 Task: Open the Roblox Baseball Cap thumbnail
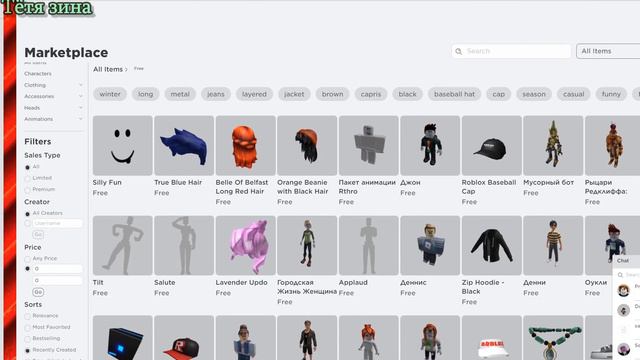click(491, 145)
